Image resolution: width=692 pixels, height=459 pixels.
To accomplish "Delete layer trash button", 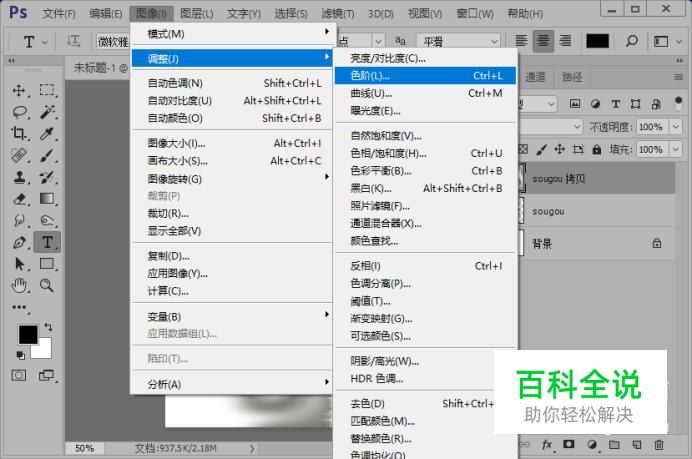I will tap(658, 444).
